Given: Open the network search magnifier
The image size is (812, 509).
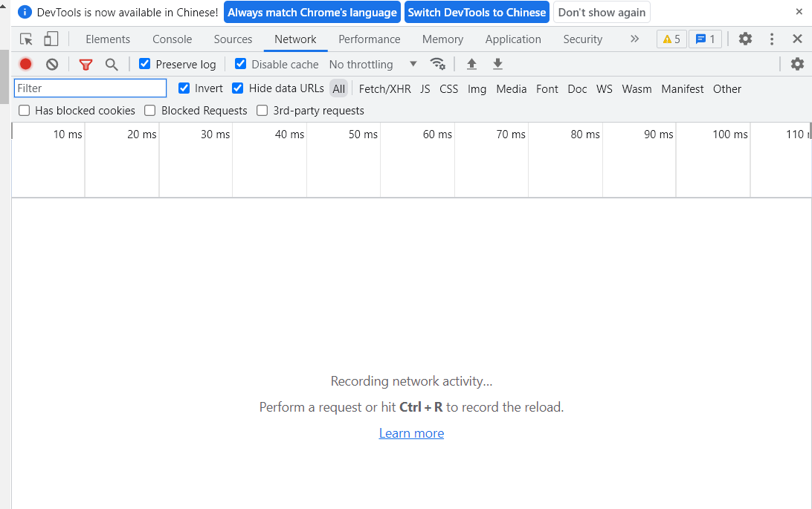Looking at the screenshot, I should click(x=112, y=64).
